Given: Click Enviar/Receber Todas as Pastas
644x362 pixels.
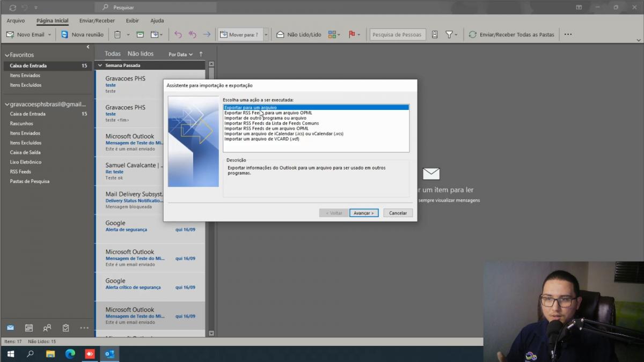Looking at the screenshot, I should [511, 34].
